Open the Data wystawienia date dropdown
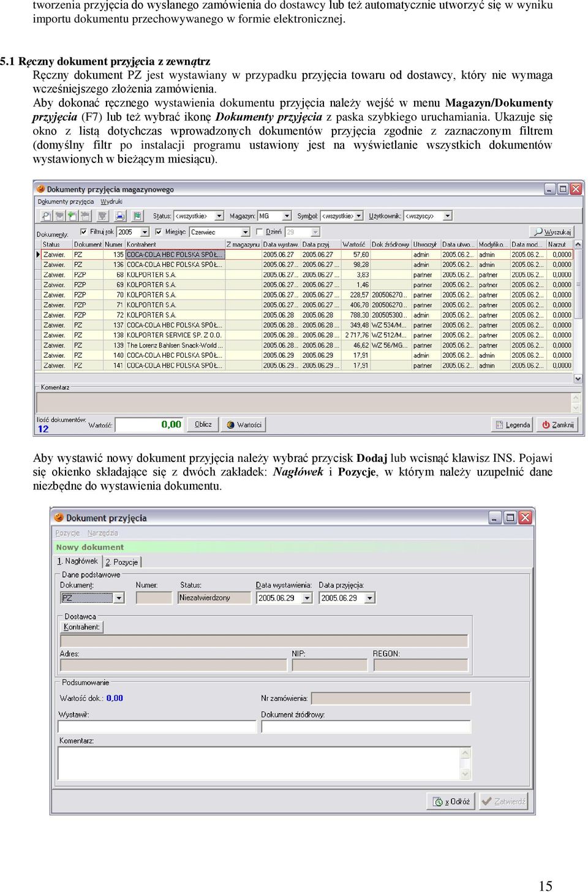 (307, 598)
